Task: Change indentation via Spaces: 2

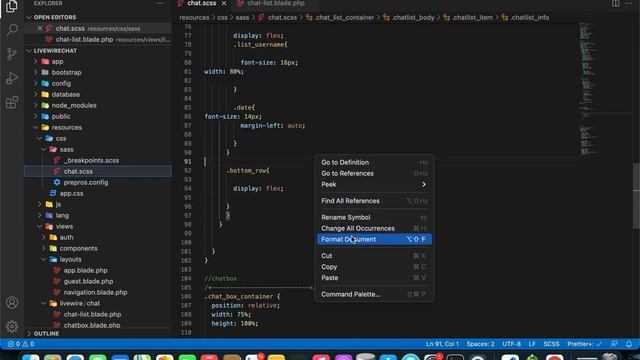Action: point(480,344)
